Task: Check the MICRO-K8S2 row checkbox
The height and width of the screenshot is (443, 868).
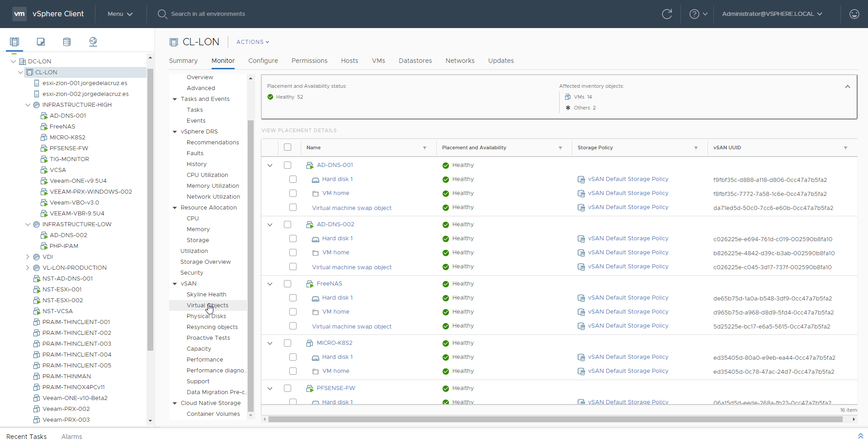Action: click(x=288, y=343)
